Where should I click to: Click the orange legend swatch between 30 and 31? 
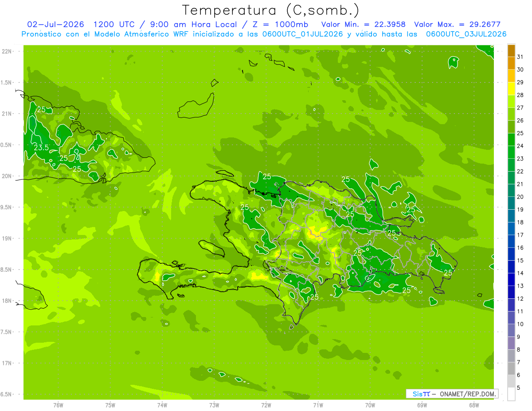(511, 63)
